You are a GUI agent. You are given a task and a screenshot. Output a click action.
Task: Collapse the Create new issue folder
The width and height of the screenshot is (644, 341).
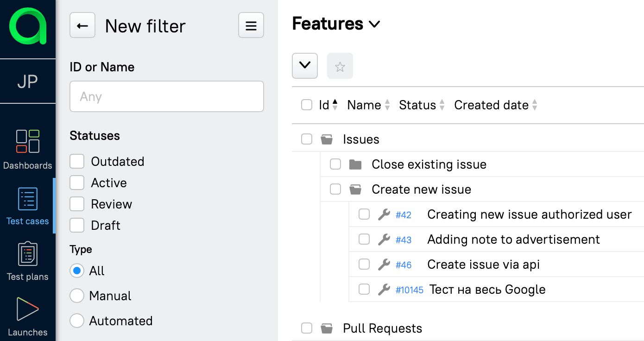pos(355,189)
